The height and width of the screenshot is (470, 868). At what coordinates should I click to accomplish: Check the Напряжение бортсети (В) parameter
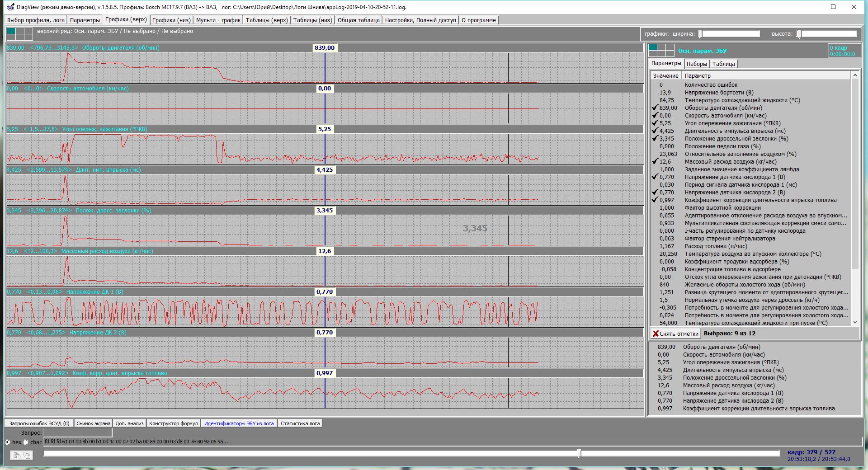coord(655,93)
